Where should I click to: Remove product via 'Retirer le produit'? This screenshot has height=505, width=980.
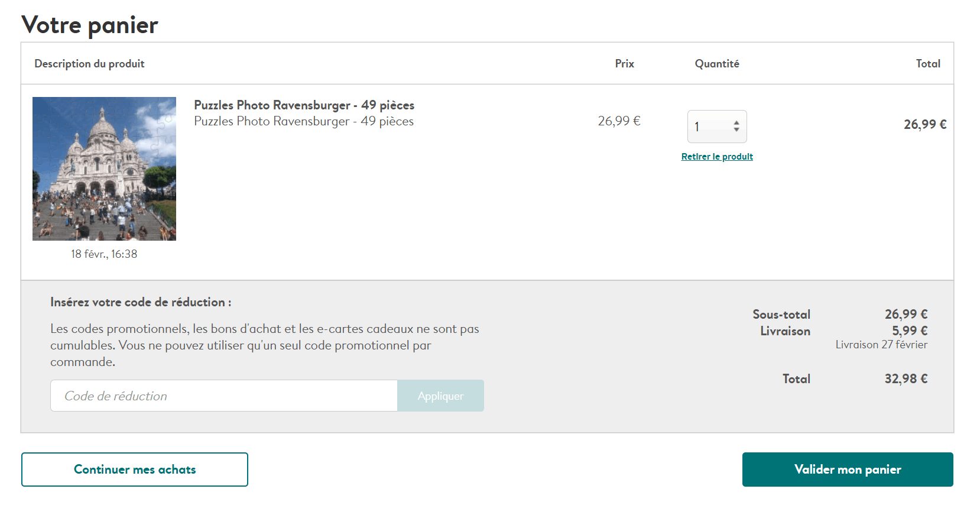tap(716, 157)
